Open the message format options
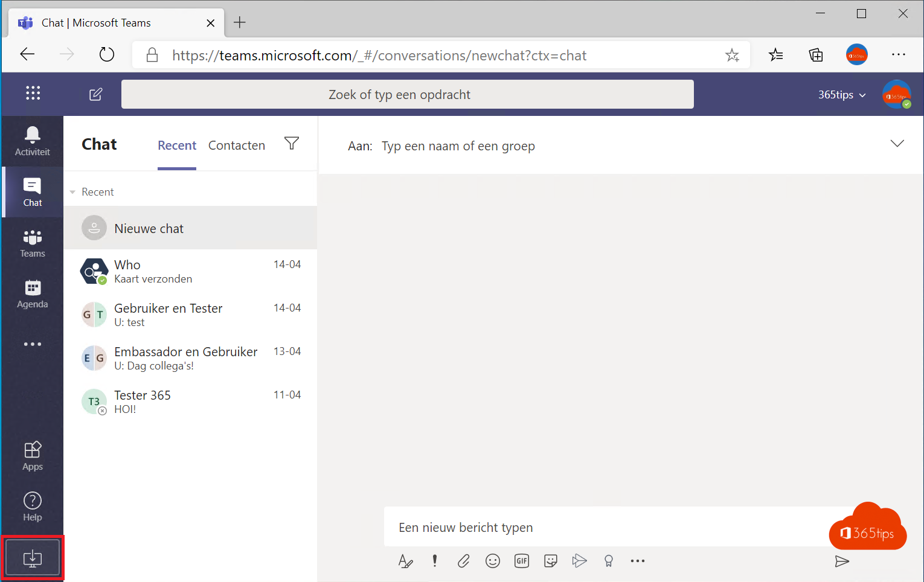The image size is (924, 582). 405,561
